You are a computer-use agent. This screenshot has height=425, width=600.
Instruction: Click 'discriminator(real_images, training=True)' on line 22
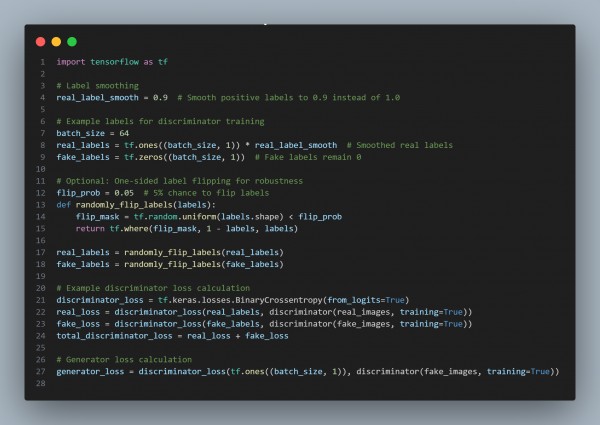pyautogui.click(x=369, y=312)
